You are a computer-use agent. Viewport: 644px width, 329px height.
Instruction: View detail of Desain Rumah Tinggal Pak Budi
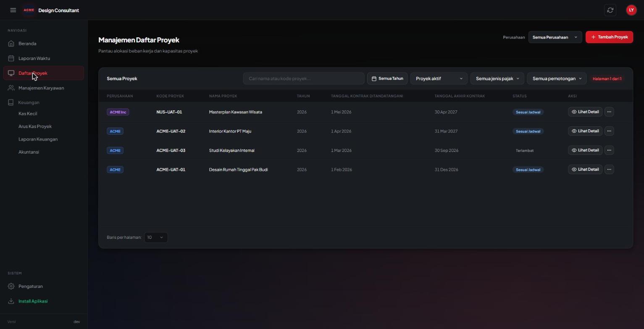[585, 170]
